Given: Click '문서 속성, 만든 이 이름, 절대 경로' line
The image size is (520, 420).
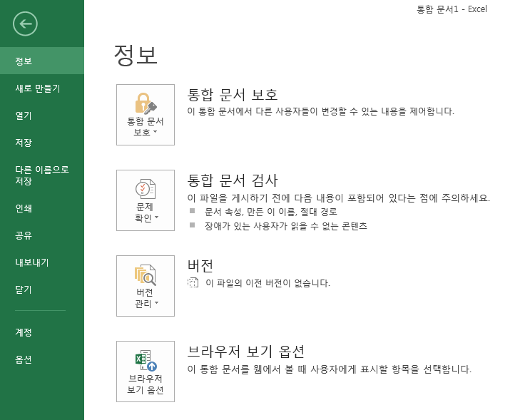Looking at the screenshot, I should coord(270,212).
